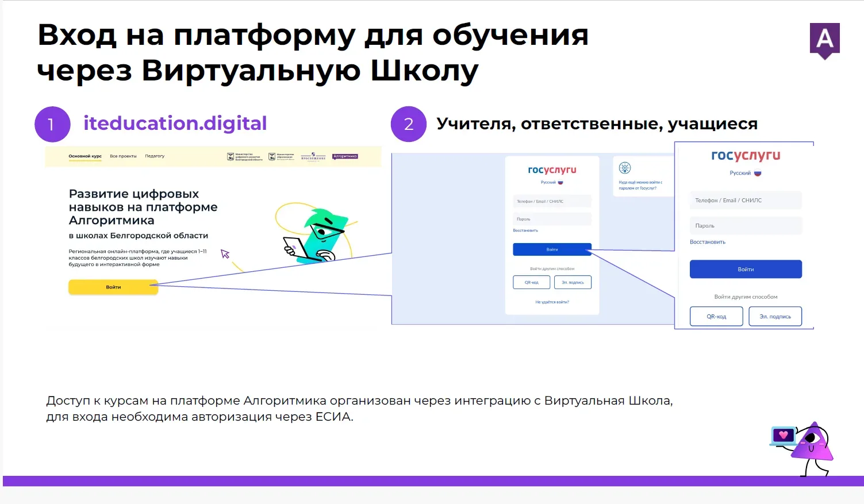864x504 pixels.
Task: Click the text "в школах Белгородской области"
Action: click(139, 236)
